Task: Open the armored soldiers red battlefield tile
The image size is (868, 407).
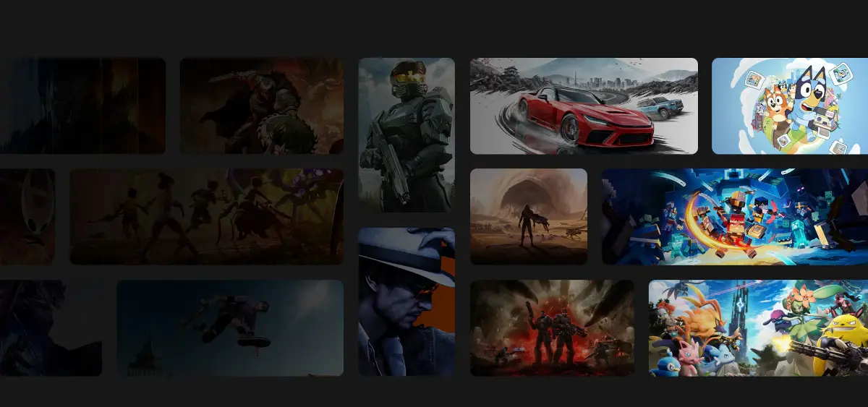Action: pyautogui.click(x=552, y=328)
